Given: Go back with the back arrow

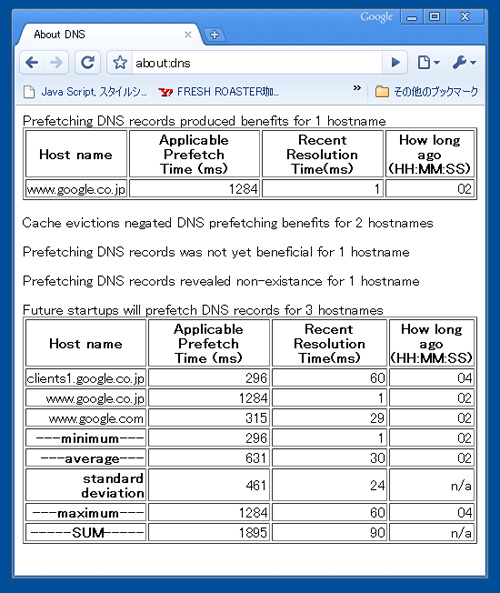Looking at the screenshot, I should [32, 62].
